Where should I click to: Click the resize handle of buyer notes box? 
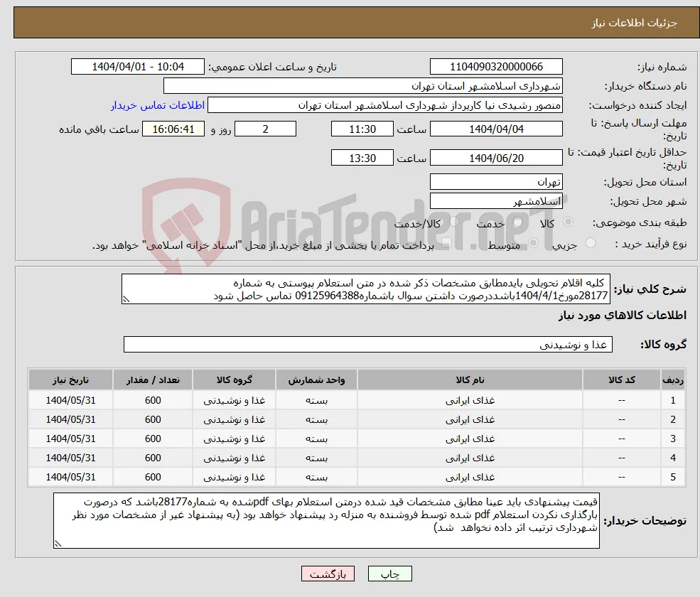point(58,544)
